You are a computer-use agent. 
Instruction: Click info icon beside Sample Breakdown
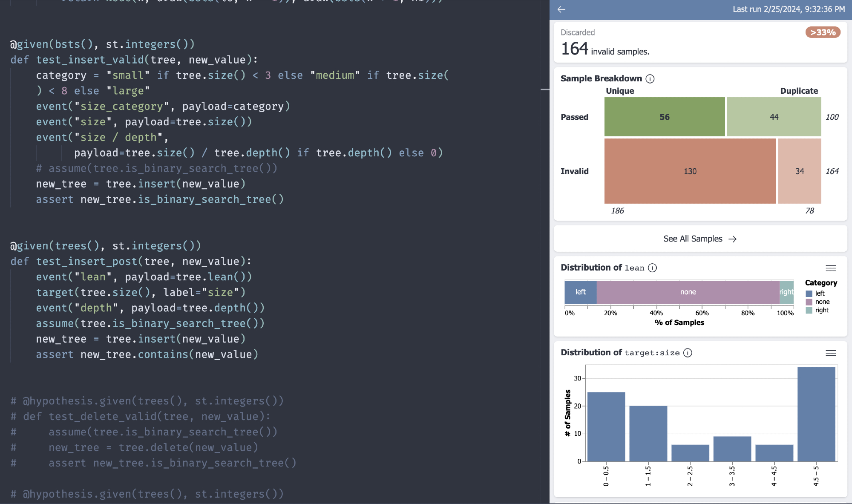pyautogui.click(x=650, y=79)
